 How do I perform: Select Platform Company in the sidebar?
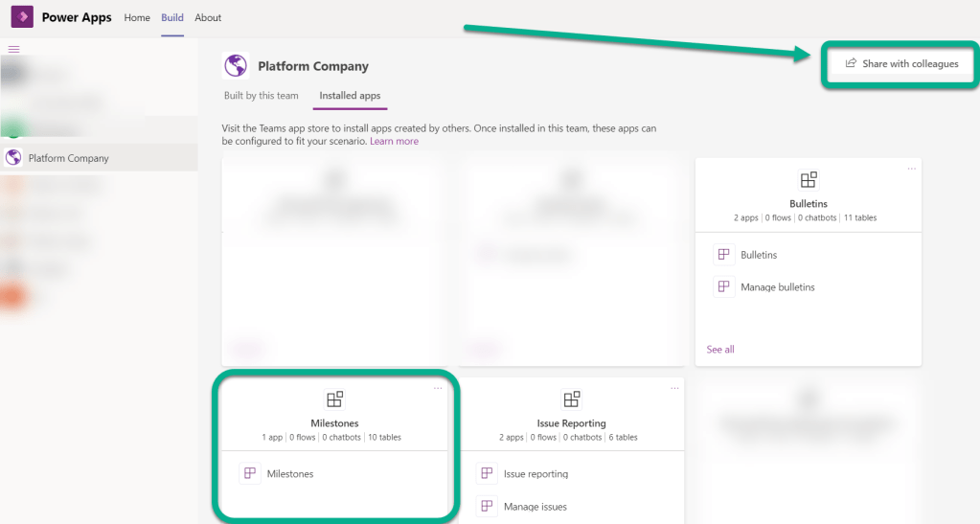coord(68,158)
